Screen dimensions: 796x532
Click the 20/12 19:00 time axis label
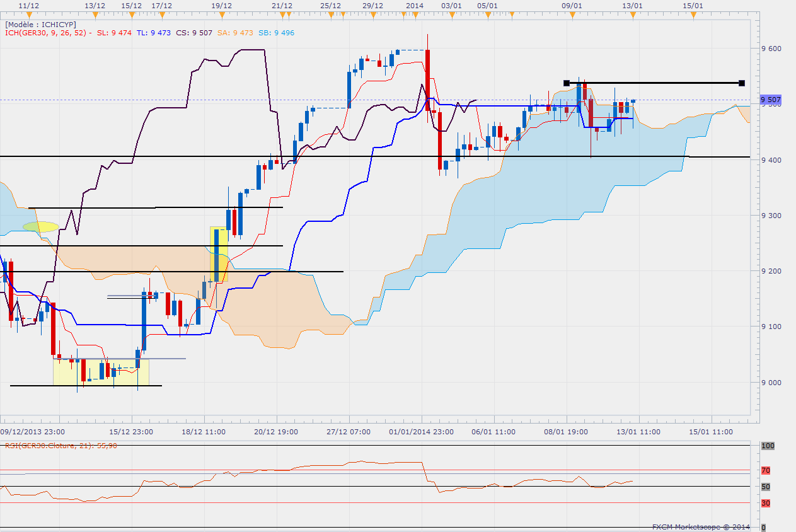(277, 432)
